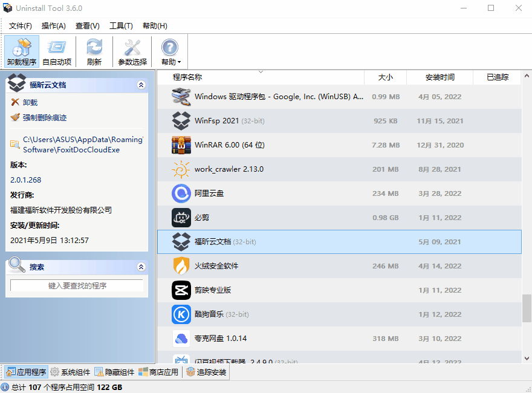Select the WinFsp 2021 program icon

pos(181,121)
